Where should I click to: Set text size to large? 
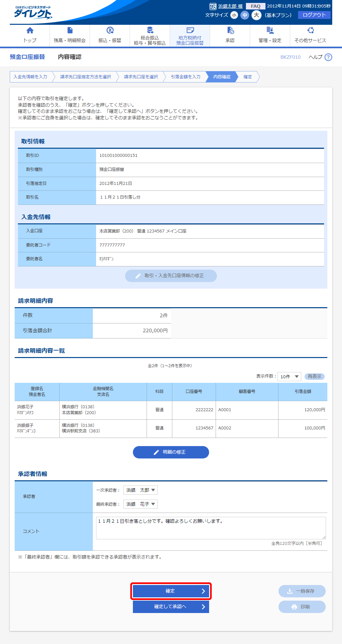pyautogui.click(x=256, y=15)
